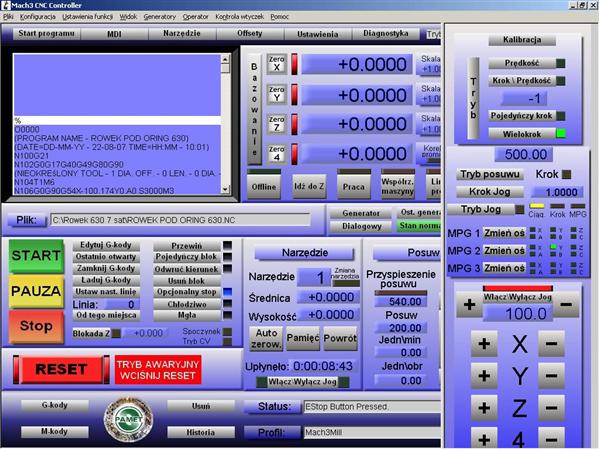Increase jog rate with plus button

click(469, 305)
